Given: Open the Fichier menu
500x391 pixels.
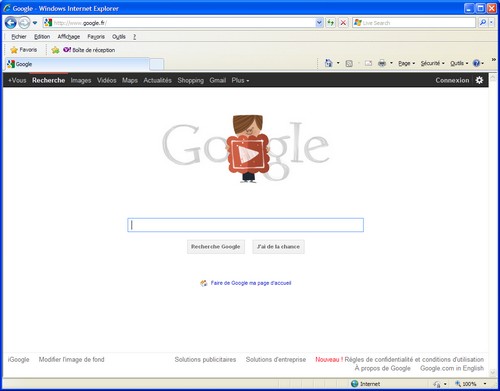Looking at the screenshot, I should click(x=19, y=37).
